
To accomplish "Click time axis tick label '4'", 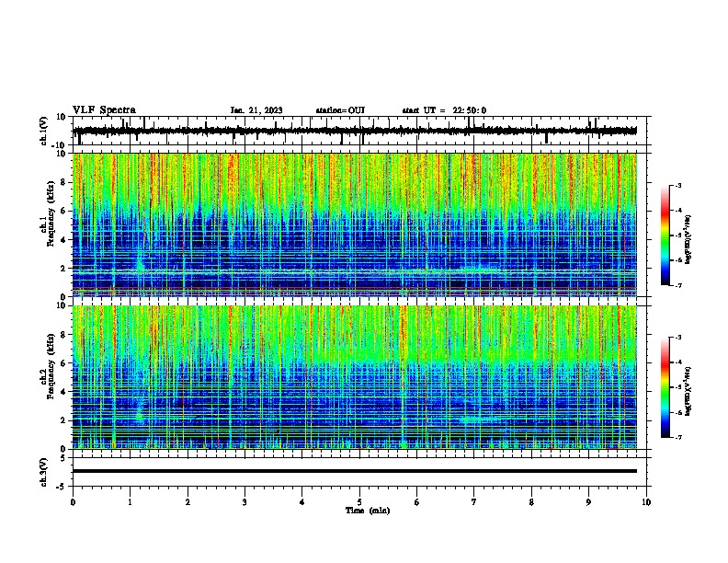I will coord(302,502).
